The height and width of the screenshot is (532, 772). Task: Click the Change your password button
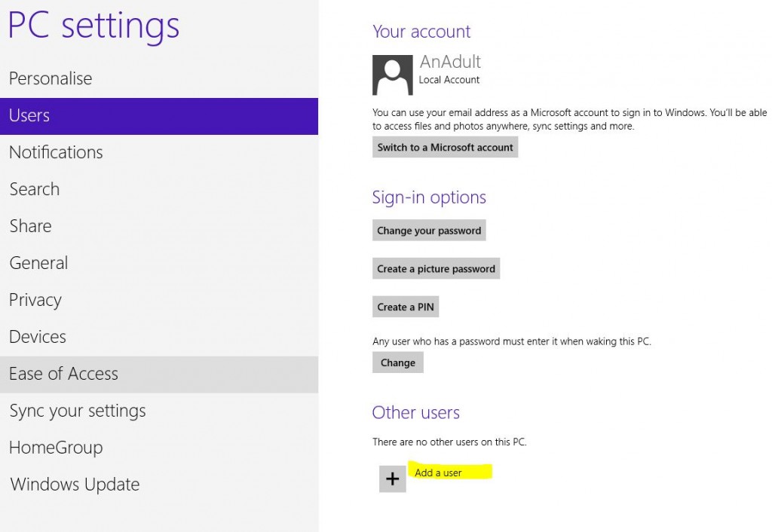429,231
